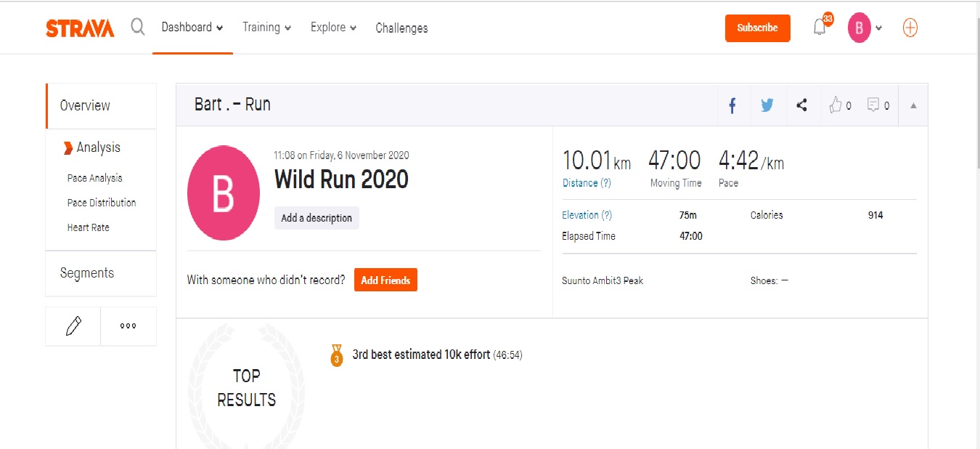Open the generic share icon
Image resolution: width=980 pixels, height=449 pixels.
[x=801, y=105]
